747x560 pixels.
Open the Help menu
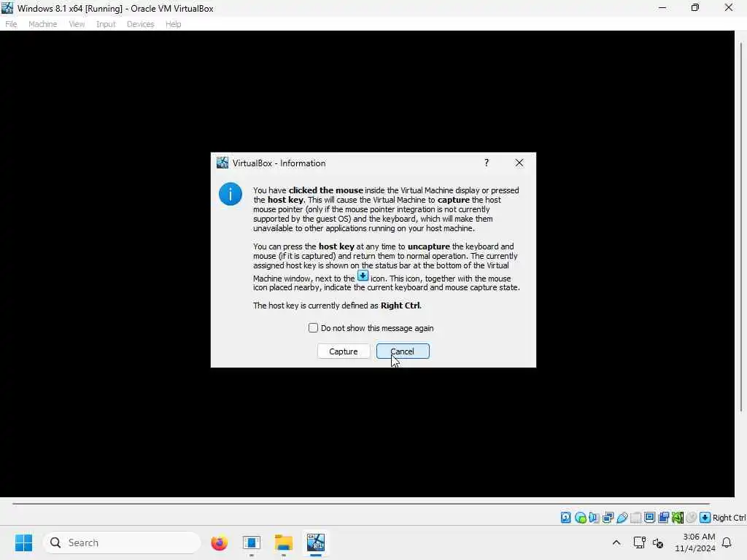174,24
